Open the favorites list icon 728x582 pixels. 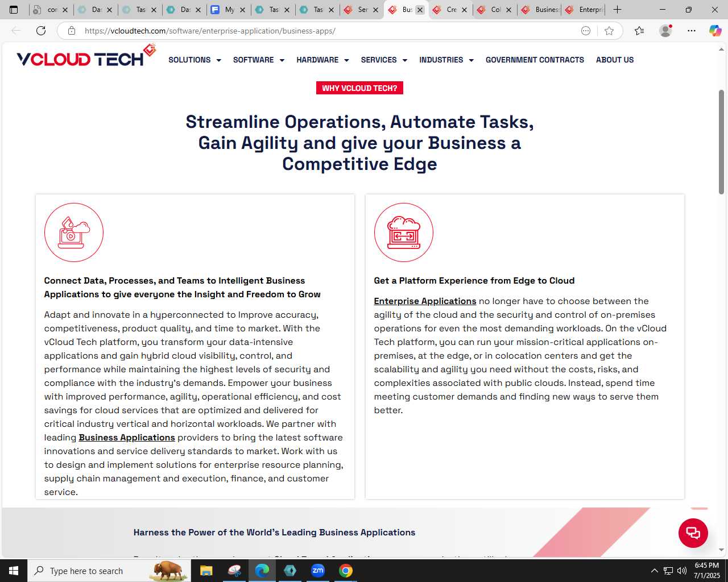(x=639, y=31)
